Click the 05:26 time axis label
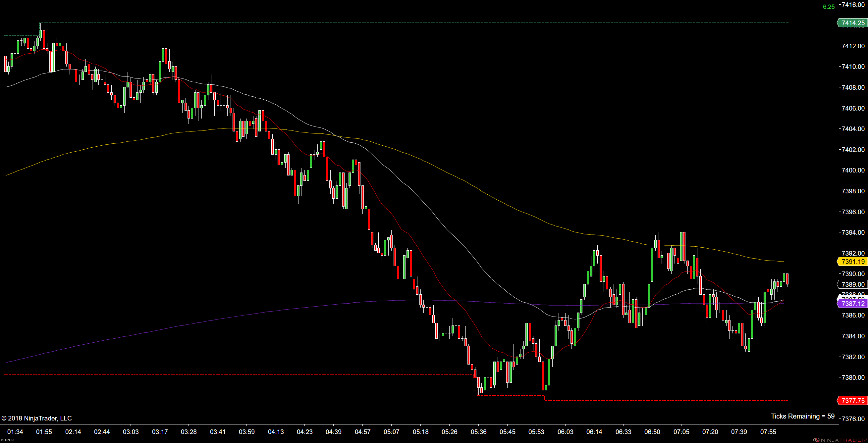The width and height of the screenshot is (868, 443). click(x=450, y=432)
